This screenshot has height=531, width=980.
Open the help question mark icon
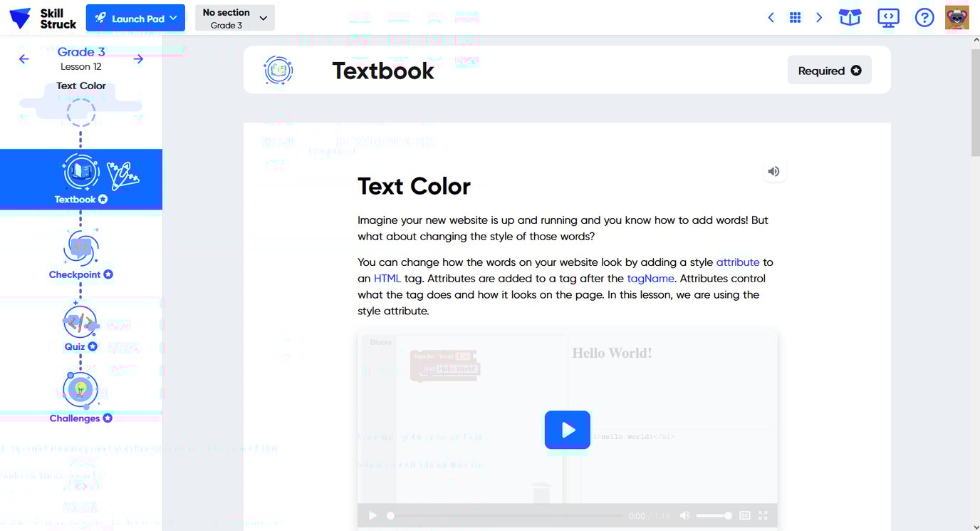tap(924, 18)
